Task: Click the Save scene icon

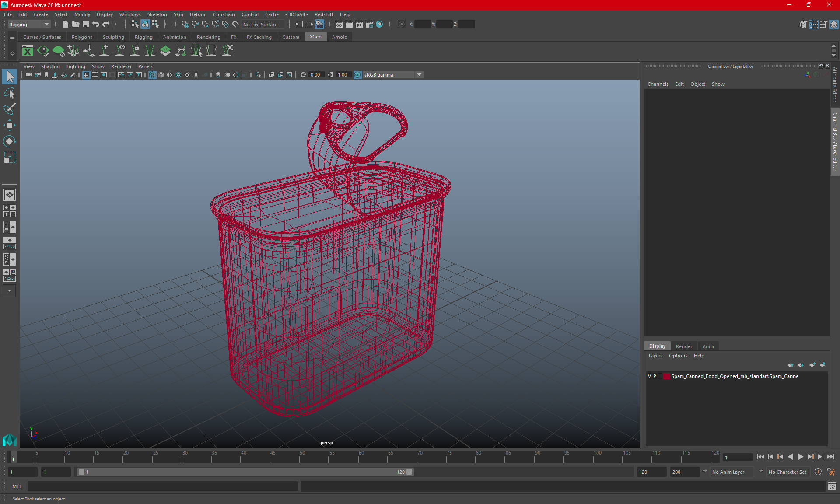Action: pyautogui.click(x=86, y=24)
